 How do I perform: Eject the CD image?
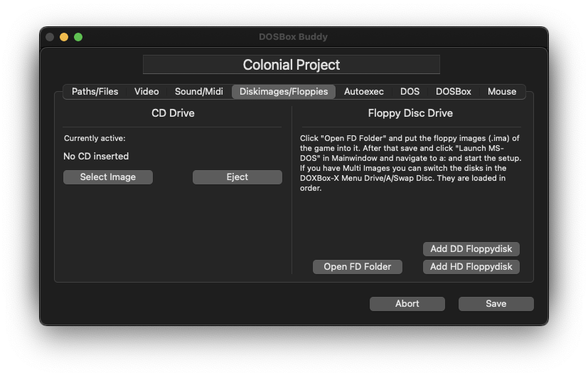pos(237,177)
